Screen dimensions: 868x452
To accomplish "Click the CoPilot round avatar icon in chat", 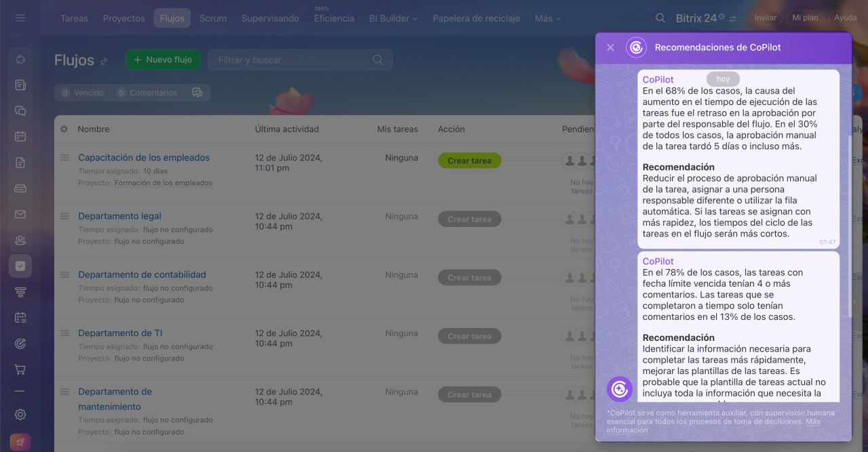I will coord(619,389).
